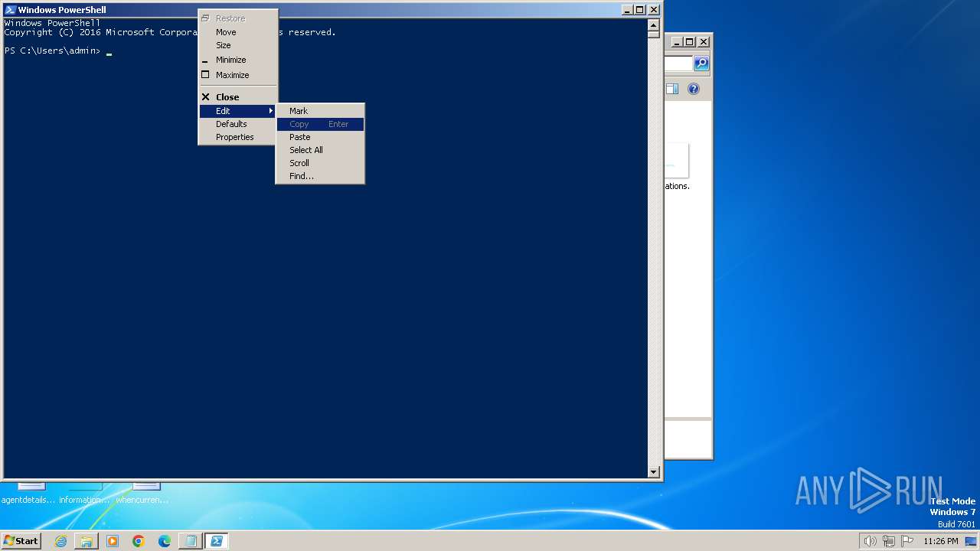Choose Paste in the Edit submenu
This screenshot has height=551, width=980.
[320, 137]
